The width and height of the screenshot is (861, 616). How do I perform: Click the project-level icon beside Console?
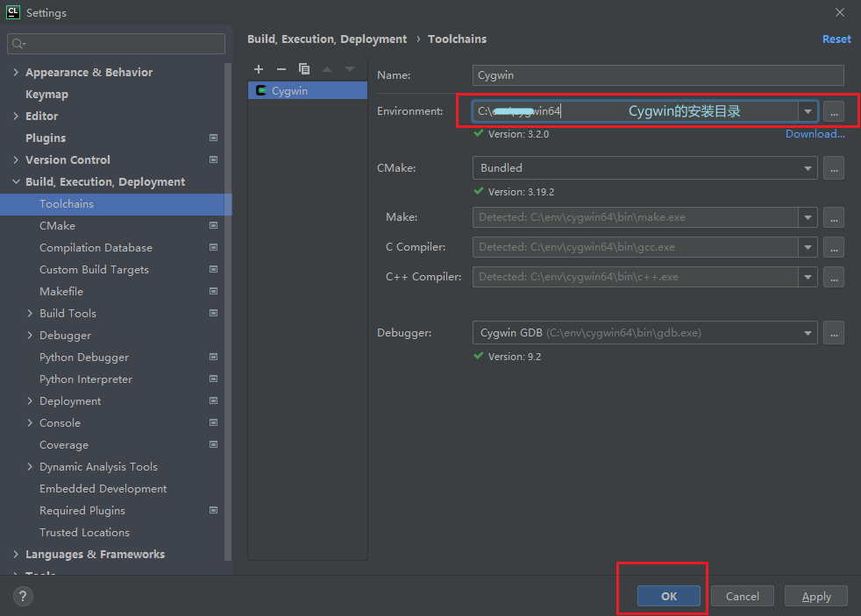click(214, 423)
